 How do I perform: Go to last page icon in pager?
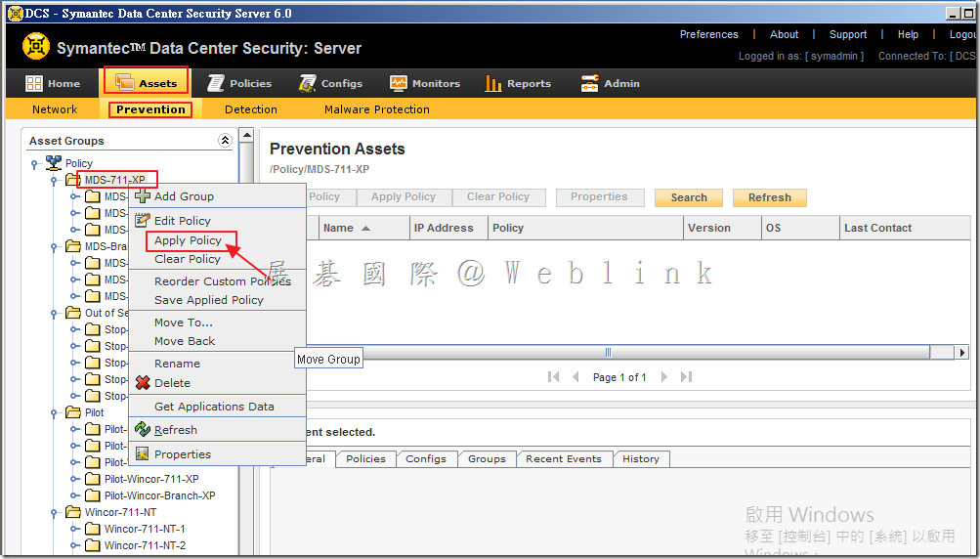click(x=686, y=377)
